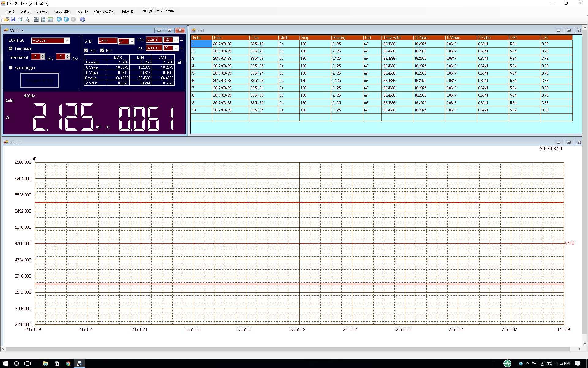Viewport: 588px width, 368px height.
Task: Minimize the Graphic sub-window
Action: pos(558,142)
